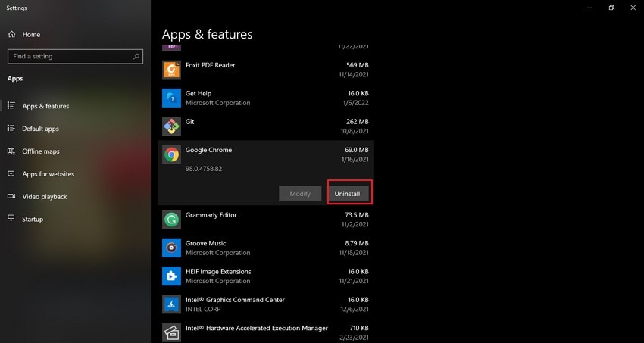644x343 pixels.
Task: Select the Get Help app entry name
Action: tap(199, 94)
